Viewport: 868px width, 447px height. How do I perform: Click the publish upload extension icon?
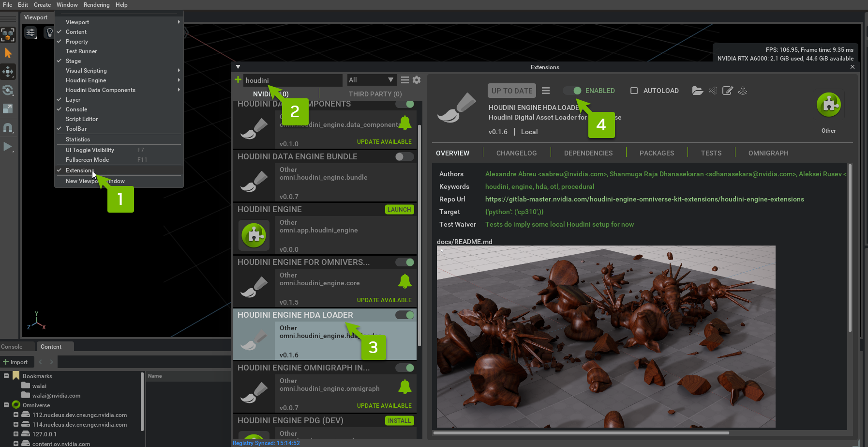click(x=743, y=91)
